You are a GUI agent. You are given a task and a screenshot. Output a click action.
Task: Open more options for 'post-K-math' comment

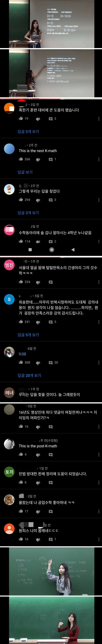click(x=99, y=454)
